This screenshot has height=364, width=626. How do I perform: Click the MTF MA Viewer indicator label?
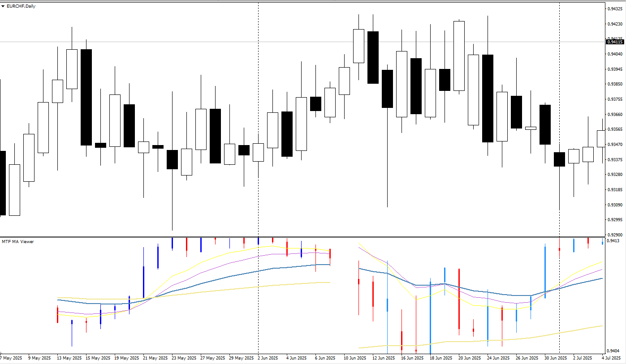[18, 241]
